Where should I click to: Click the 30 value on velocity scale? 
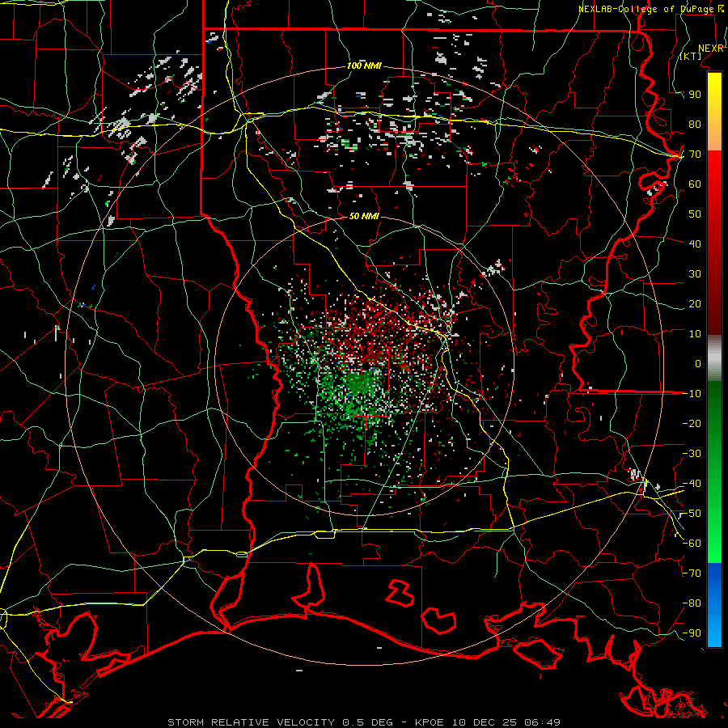[695, 274]
